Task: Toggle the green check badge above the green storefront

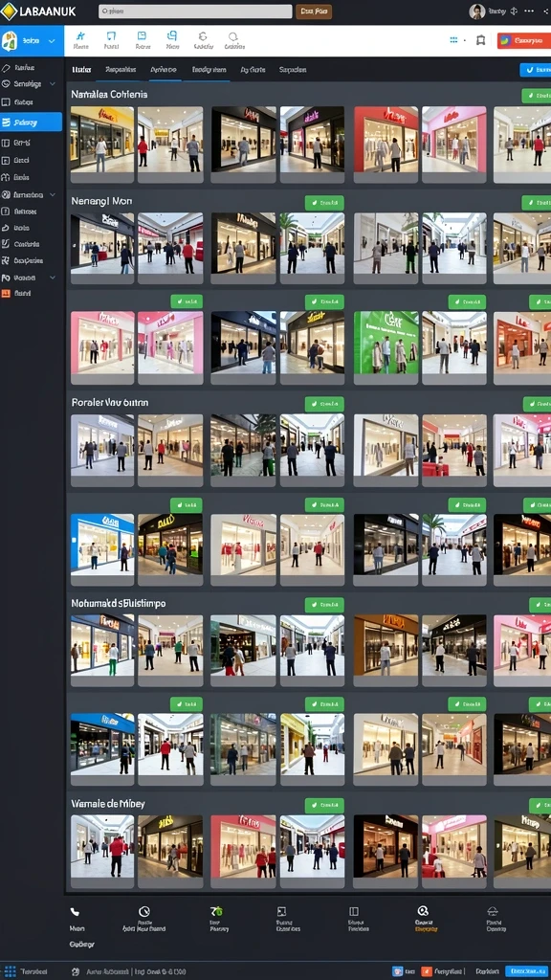Action: 467,302
